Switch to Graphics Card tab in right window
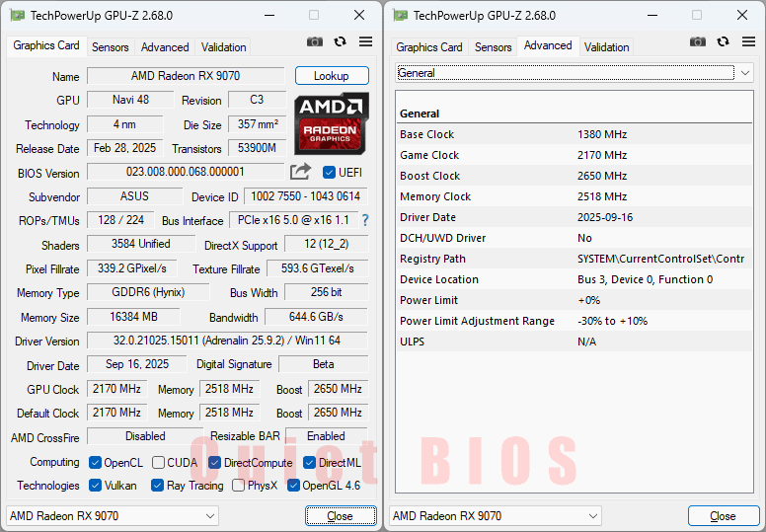The width and height of the screenshot is (766, 532). (429, 47)
